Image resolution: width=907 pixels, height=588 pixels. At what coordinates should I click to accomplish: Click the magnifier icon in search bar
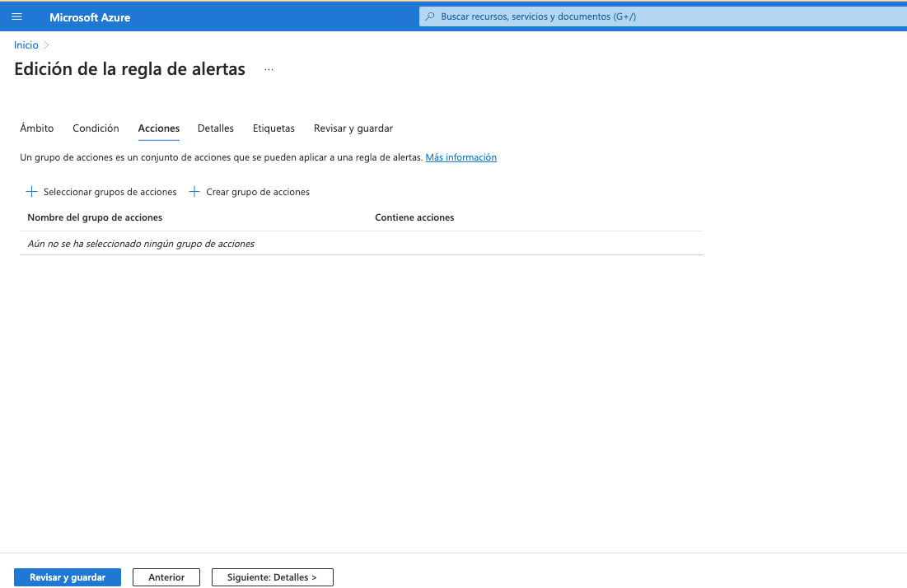click(430, 16)
